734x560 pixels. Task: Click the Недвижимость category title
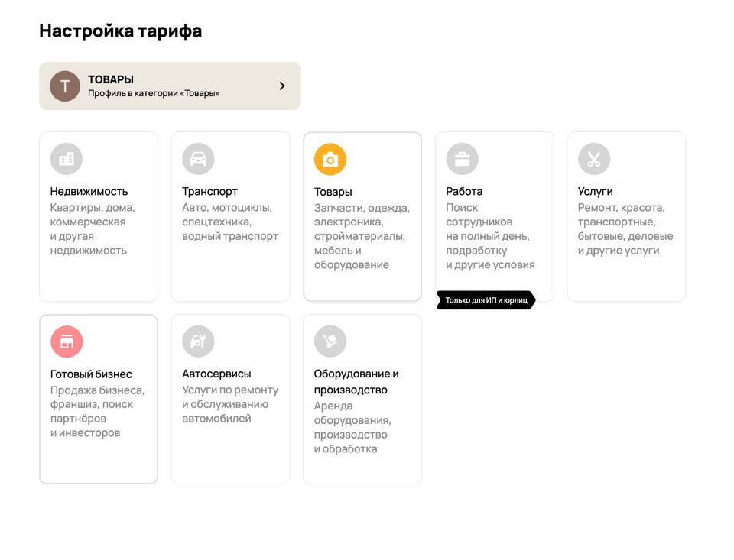89,191
